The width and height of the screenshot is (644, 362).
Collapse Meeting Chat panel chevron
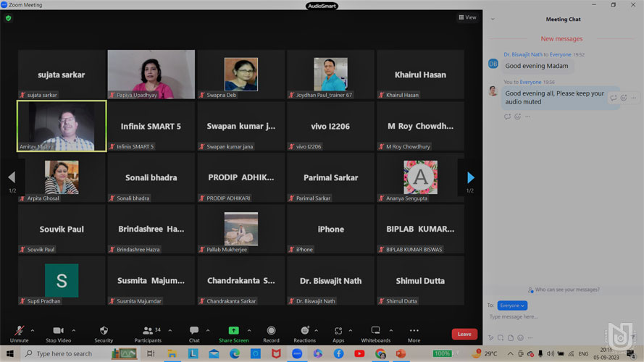493,20
